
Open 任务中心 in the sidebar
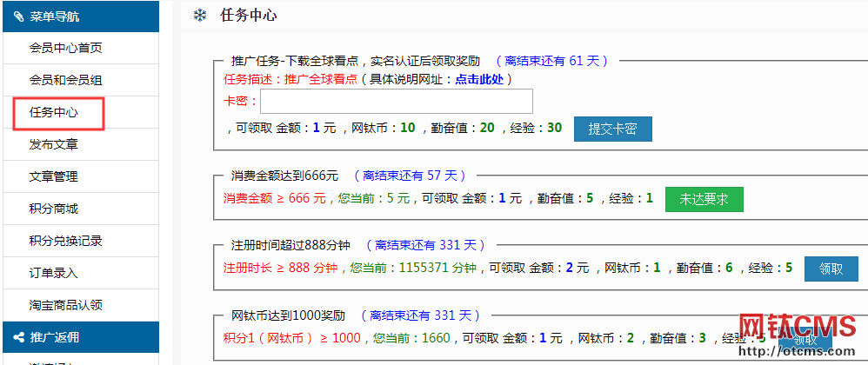click(x=54, y=112)
